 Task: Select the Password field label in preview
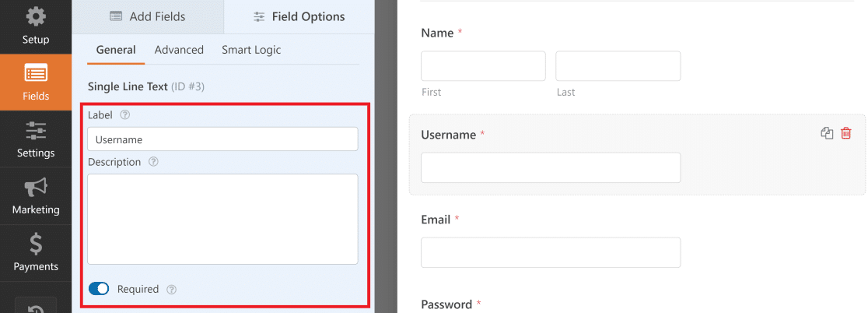pos(446,304)
